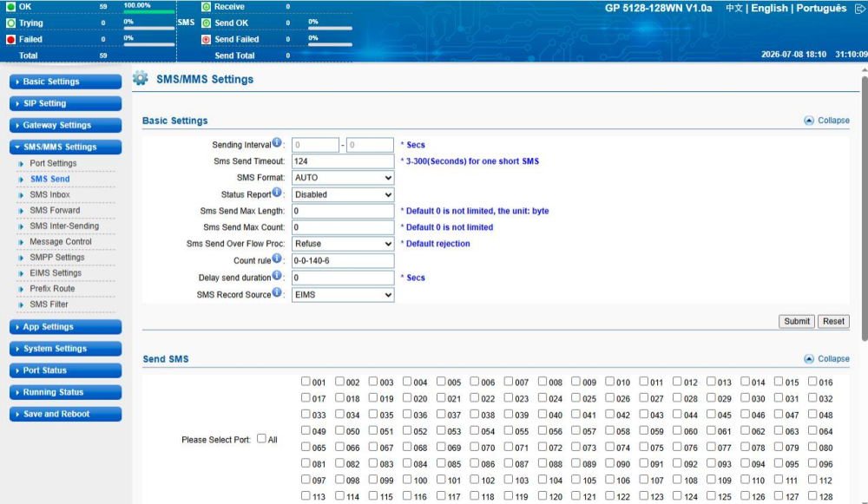Open the Running Status menu
Viewport: 868px width, 504px height.
point(65,392)
